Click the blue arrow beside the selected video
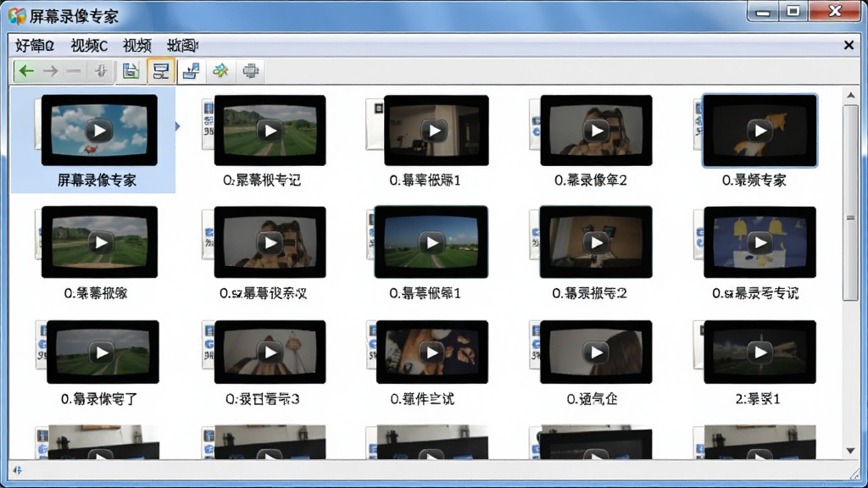 click(178, 127)
